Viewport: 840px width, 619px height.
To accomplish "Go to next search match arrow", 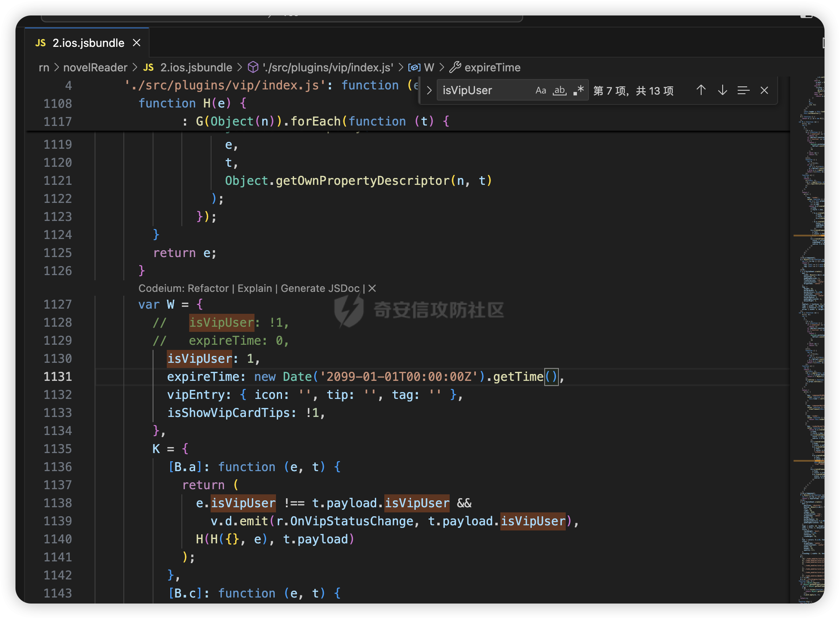I will 722,90.
